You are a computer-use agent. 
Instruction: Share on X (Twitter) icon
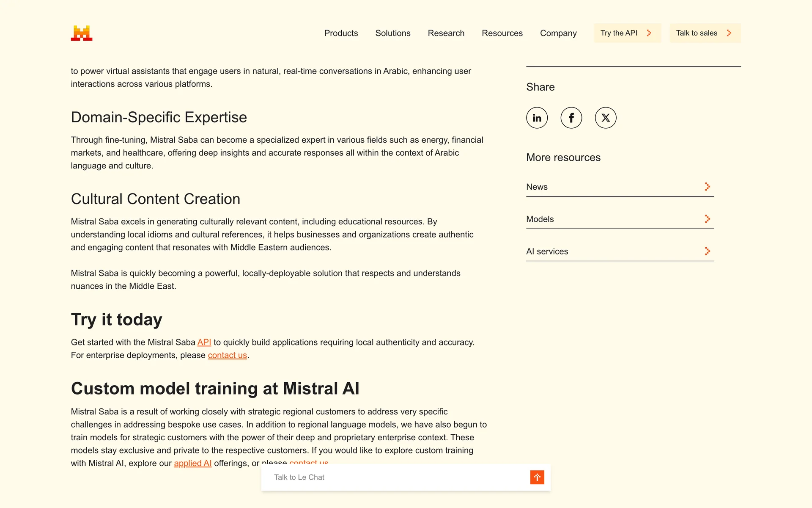605,118
